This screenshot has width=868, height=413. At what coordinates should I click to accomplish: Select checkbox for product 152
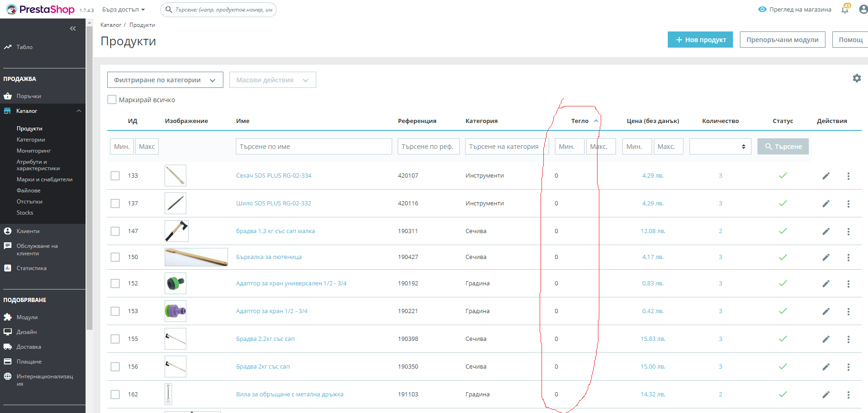[115, 284]
